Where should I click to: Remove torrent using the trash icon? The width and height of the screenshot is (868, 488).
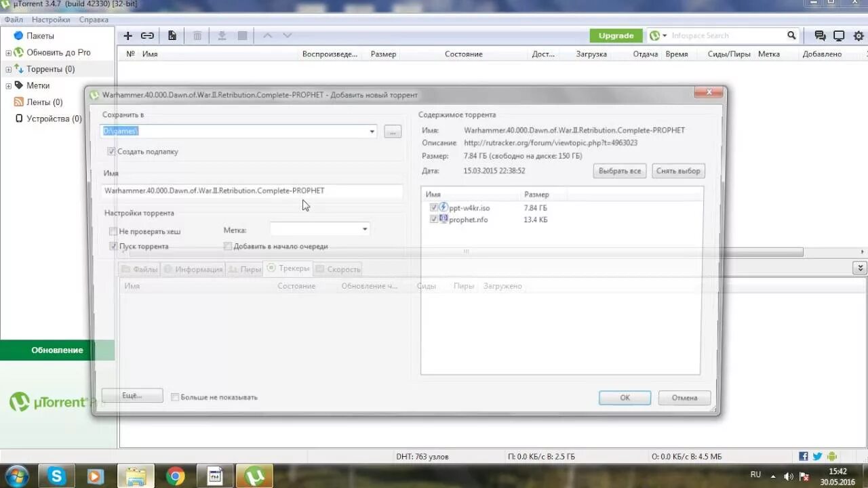(197, 35)
